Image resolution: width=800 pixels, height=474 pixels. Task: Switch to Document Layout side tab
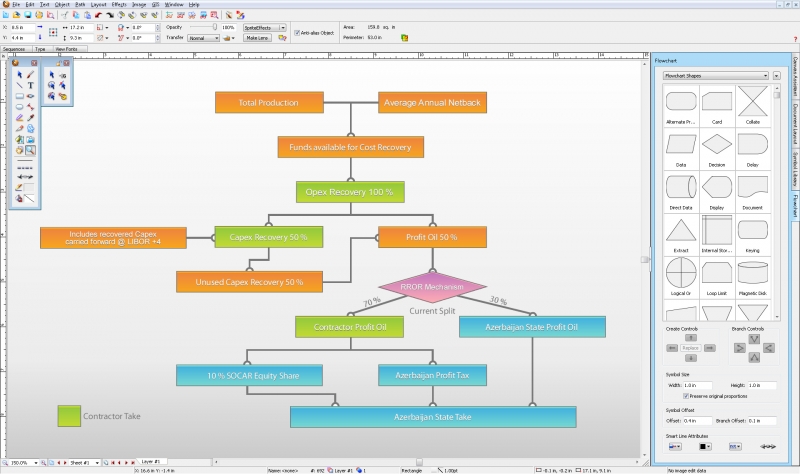pyautogui.click(x=795, y=123)
